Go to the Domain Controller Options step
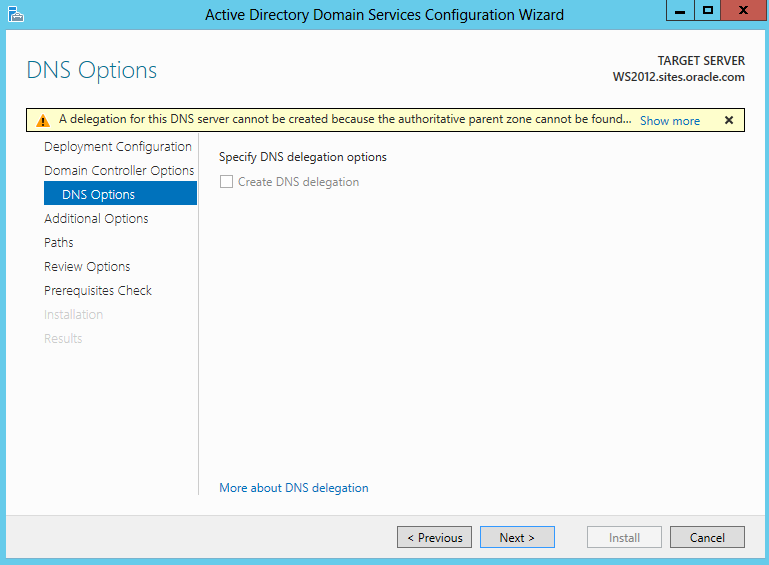This screenshot has height=565, width=769. [x=119, y=171]
